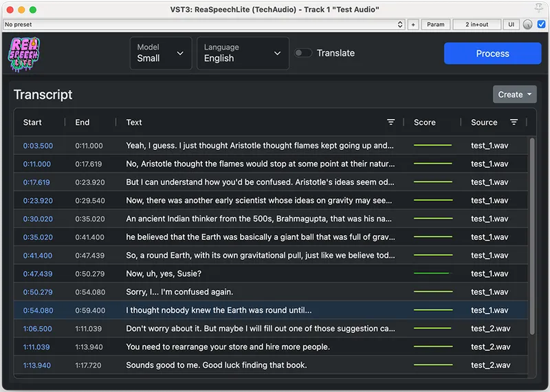The height and width of the screenshot is (392, 550).
Task: Select the 'Now, uh, yes, Susie?' text
Action: 164,274
